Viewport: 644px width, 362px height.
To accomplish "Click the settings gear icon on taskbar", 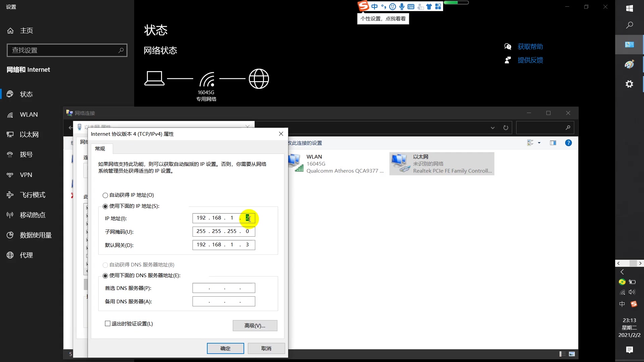I will pos(629,84).
